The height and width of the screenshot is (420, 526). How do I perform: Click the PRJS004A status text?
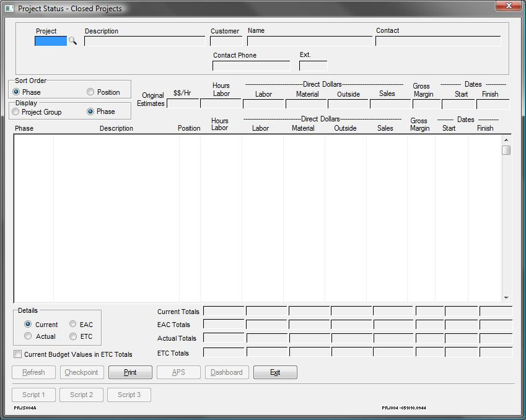point(25,408)
